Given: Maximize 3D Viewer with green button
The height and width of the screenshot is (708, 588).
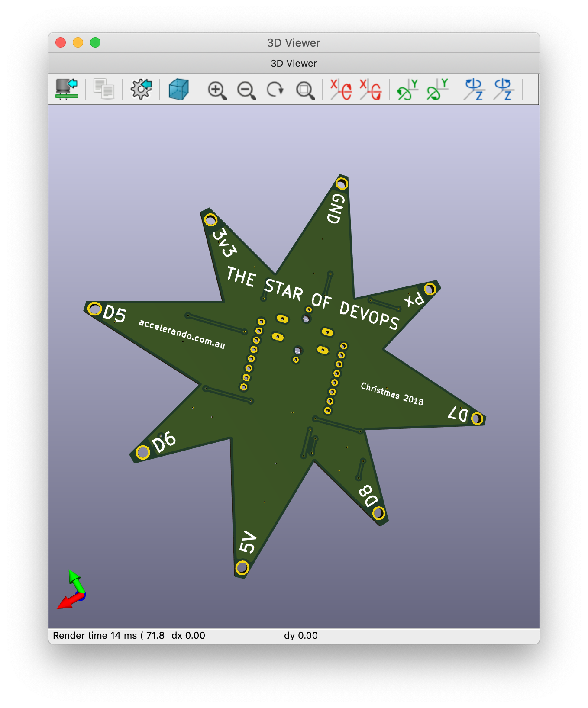Looking at the screenshot, I should (x=95, y=42).
